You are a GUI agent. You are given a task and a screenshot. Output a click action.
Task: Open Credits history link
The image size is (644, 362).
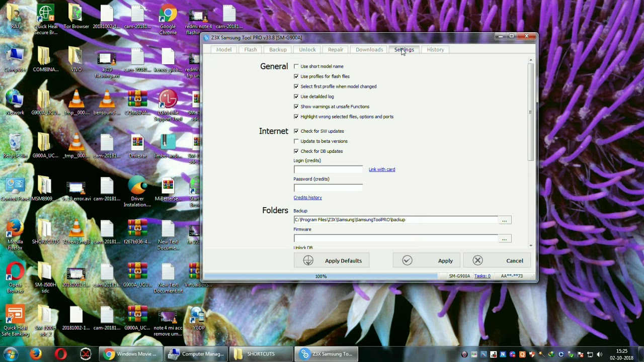coord(307,198)
